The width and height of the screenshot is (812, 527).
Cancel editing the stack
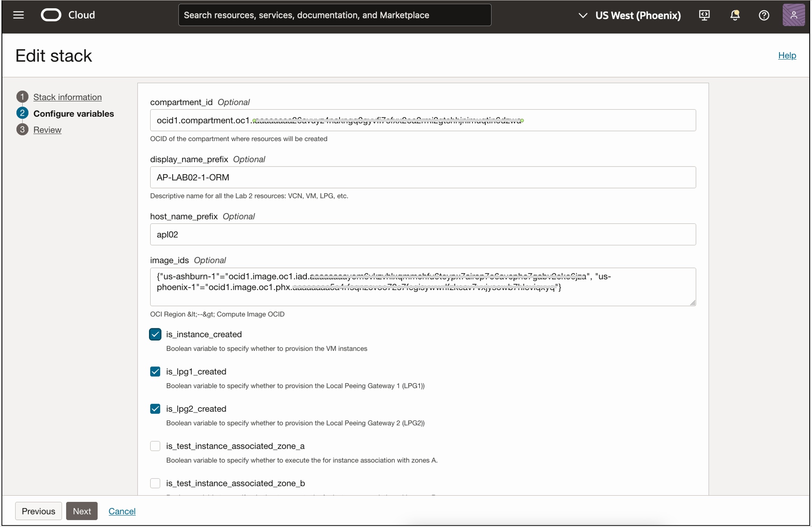tap(122, 511)
